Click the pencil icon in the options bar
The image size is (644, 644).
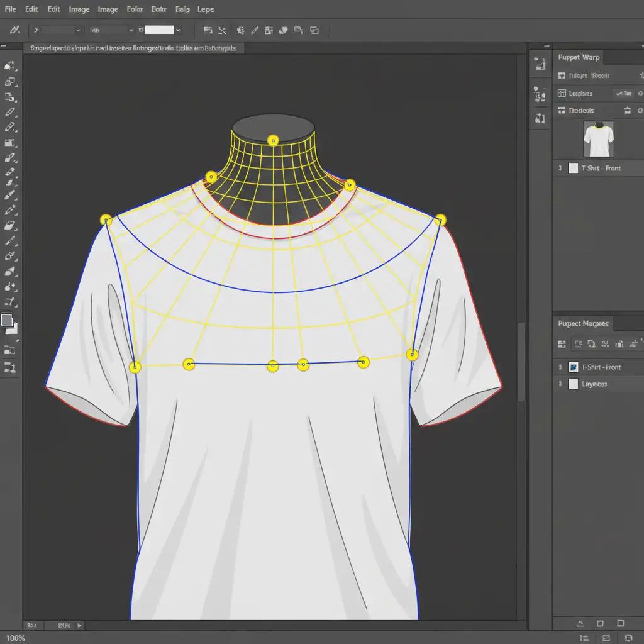[255, 30]
